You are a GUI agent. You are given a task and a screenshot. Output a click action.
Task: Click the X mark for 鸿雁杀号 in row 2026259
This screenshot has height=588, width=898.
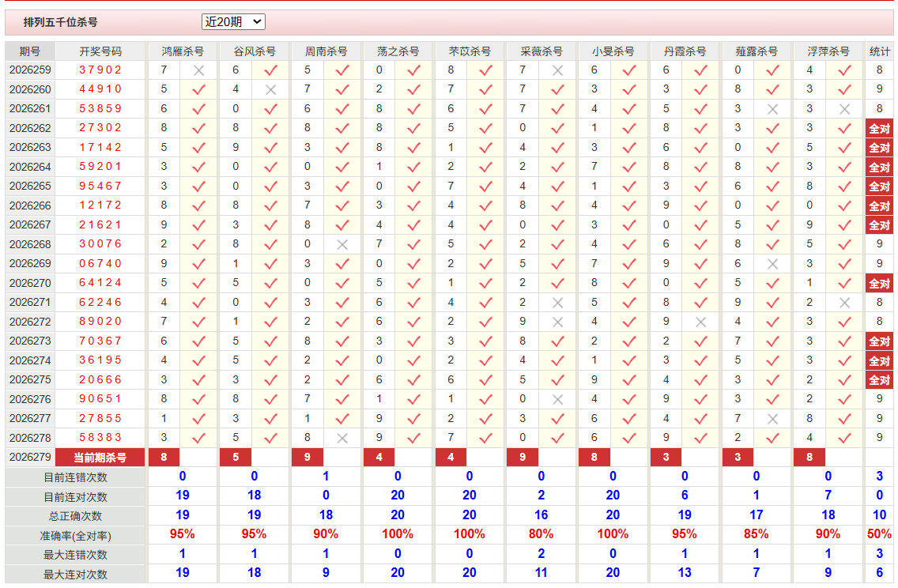pos(198,70)
